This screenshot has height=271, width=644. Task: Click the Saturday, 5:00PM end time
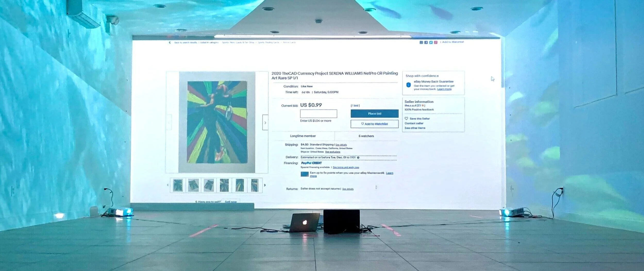click(x=326, y=92)
